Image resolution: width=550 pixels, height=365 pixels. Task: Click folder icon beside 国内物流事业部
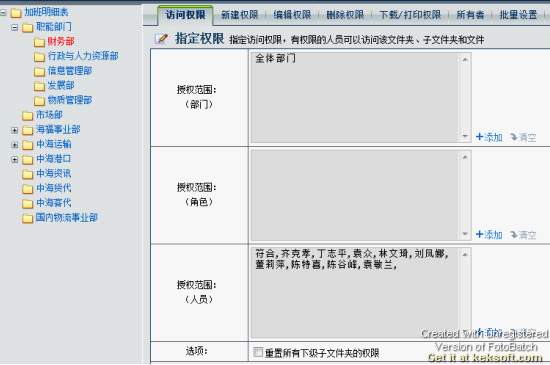tap(27, 218)
